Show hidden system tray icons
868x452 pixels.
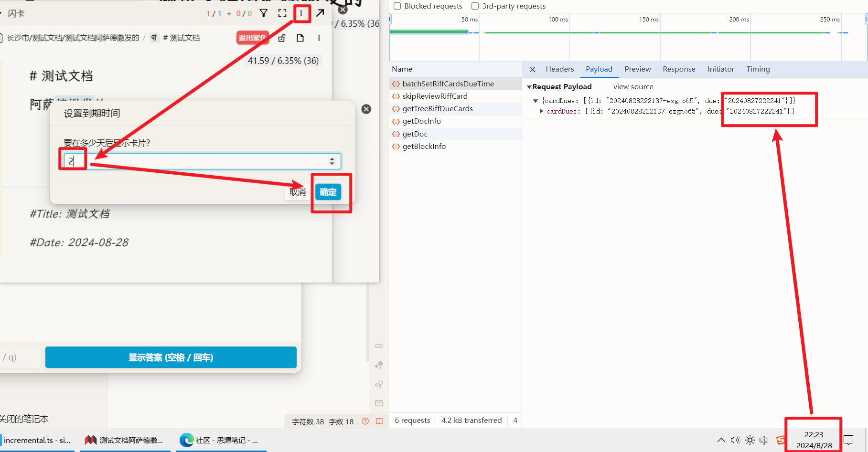point(721,440)
